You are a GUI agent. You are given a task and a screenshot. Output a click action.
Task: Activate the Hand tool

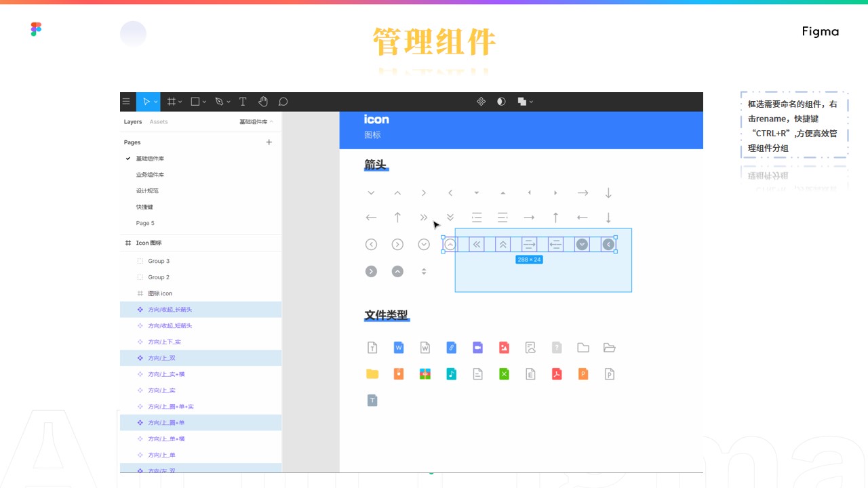coord(263,102)
